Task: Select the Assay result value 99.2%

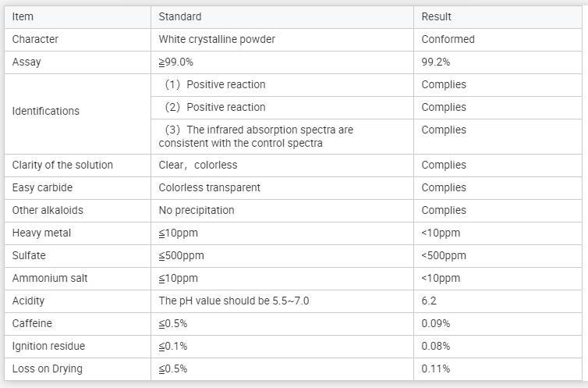Action: (435, 62)
